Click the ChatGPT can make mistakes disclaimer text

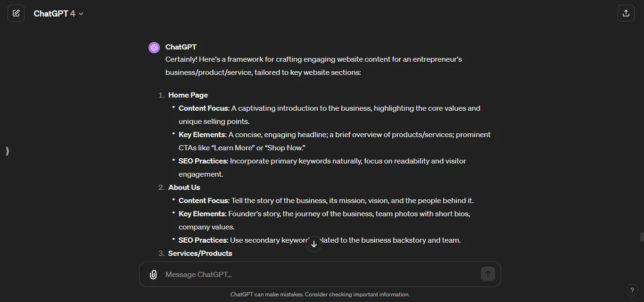pyautogui.click(x=320, y=294)
